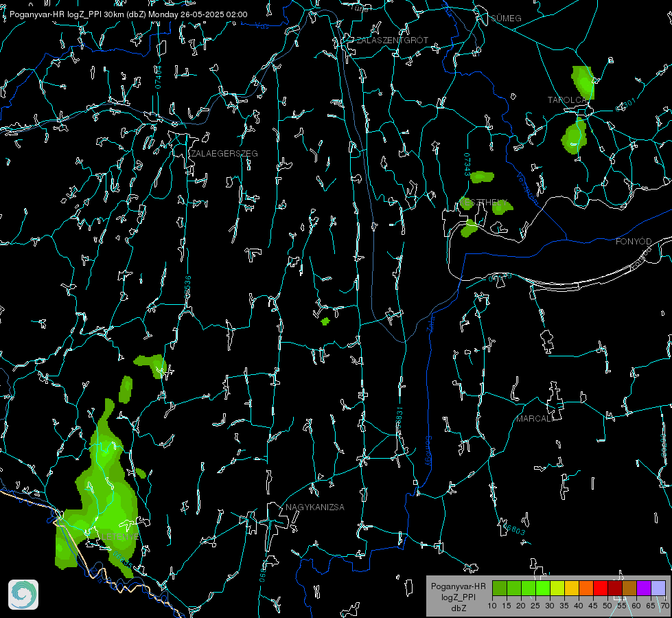Select the 45-50 dBZ red swatch
The height and width of the screenshot is (618, 672).
(601, 588)
